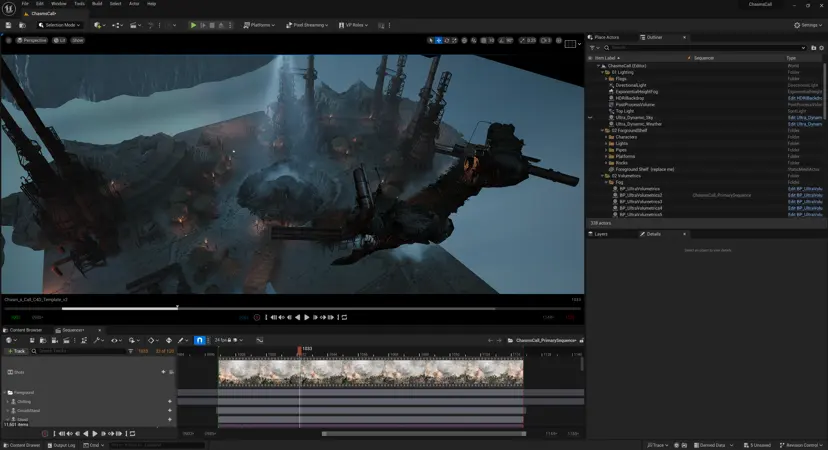The height and width of the screenshot is (450, 828).
Task: Select the Rotate gizmo tool in viewport
Action: click(x=446, y=40)
